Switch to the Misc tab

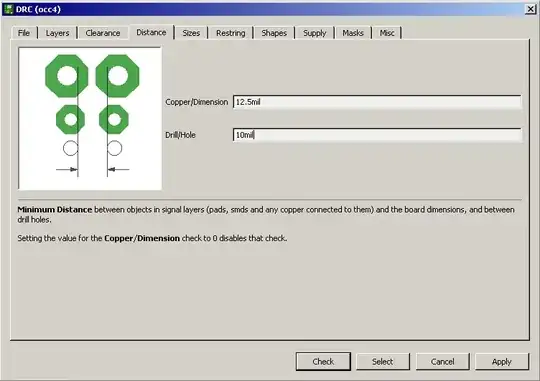click(387, 33)
